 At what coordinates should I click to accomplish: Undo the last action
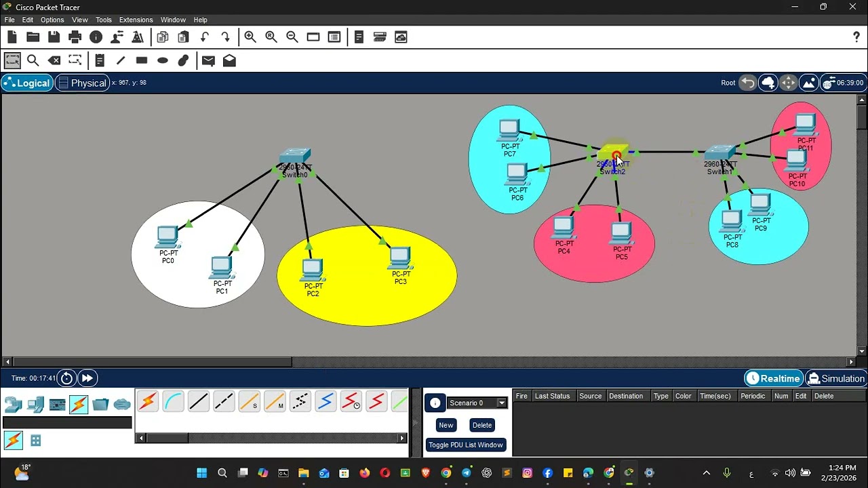205,37
